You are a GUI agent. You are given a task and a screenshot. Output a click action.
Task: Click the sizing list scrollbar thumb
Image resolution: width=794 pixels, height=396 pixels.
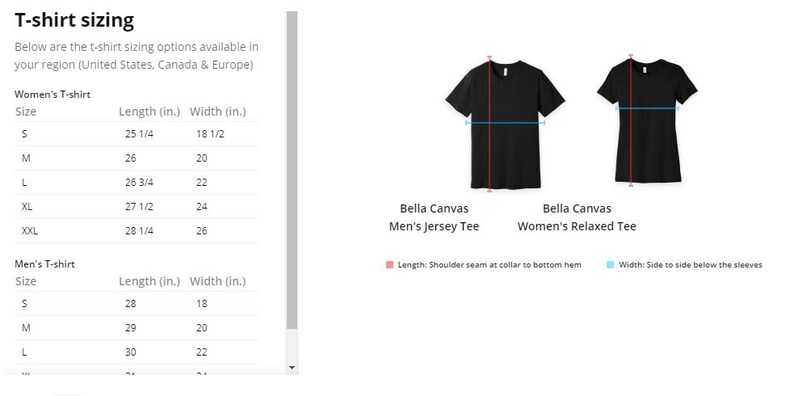292,170
